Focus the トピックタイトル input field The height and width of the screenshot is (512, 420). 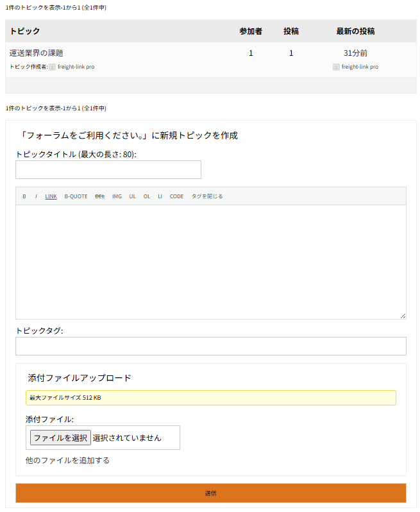tap(108, 170)
